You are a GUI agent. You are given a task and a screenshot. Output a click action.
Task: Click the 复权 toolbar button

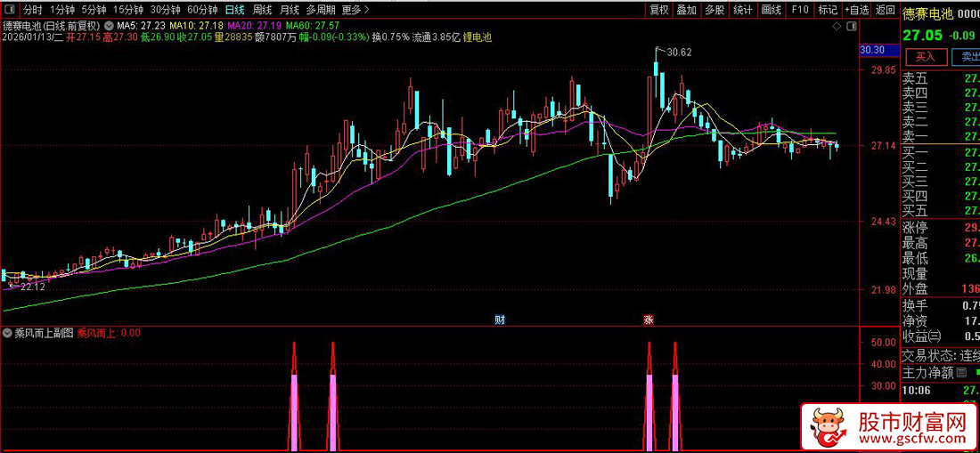[x=659, y=10]
